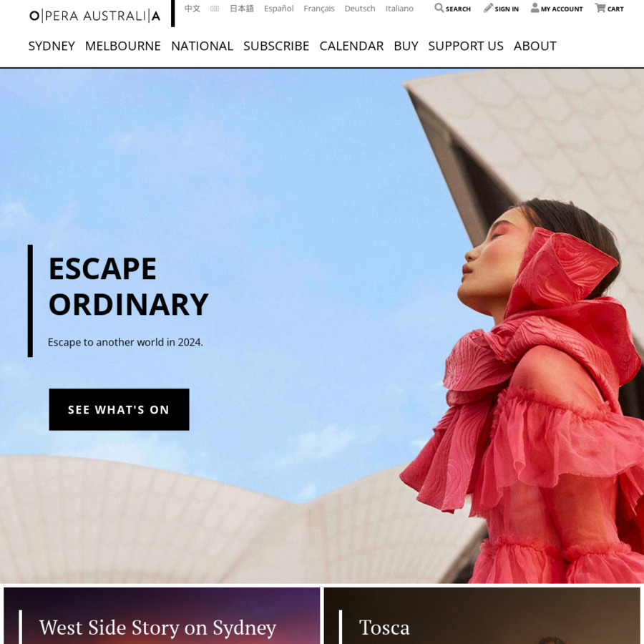The width and height of the screenshot is (644, 644).
Task: Go to the Subscribe menu
Action: click(x=276, y=46)
